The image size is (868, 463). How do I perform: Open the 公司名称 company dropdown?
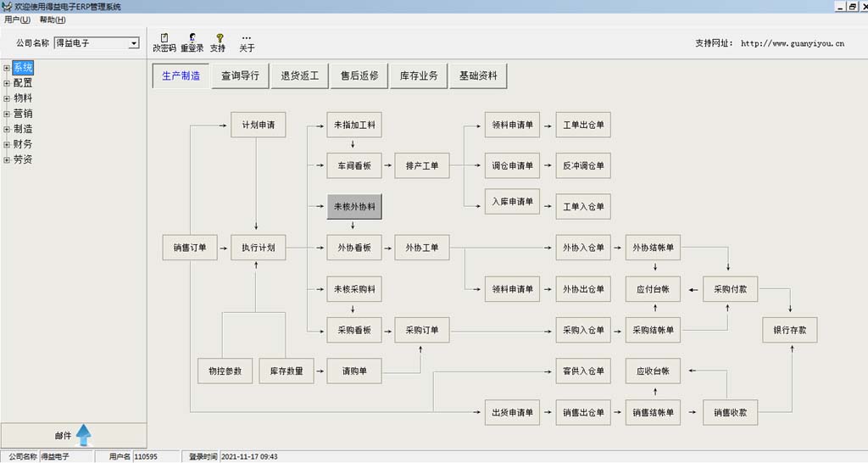(x=134, y=43)
